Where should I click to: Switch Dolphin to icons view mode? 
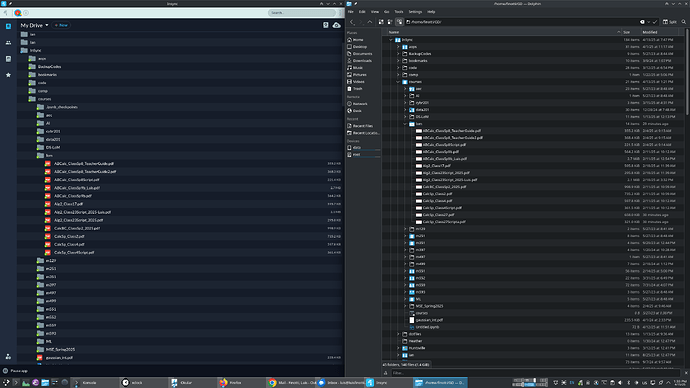pos(381,22)
